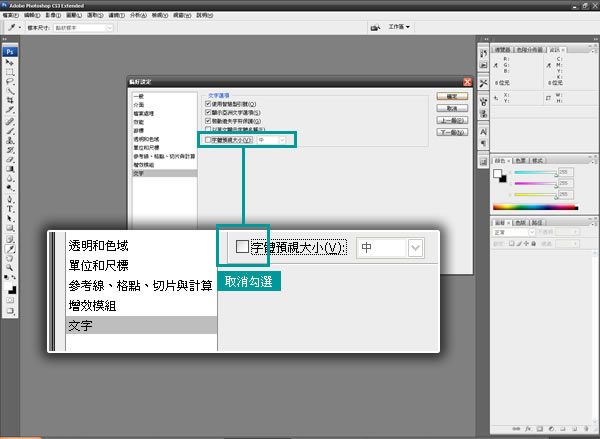Open the 檔案(F) menu

coord(10,15)
